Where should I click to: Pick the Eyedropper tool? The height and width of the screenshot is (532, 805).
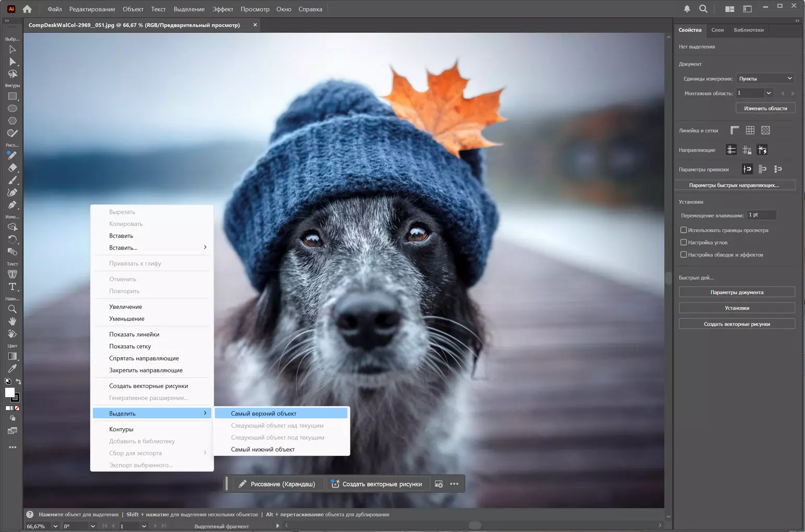coord(13,369)
